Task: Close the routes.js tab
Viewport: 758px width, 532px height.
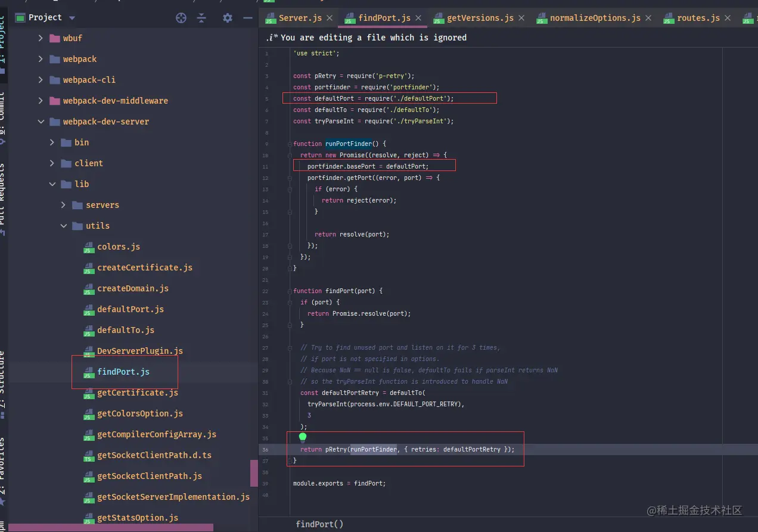Action: click(x=728, y=18)
